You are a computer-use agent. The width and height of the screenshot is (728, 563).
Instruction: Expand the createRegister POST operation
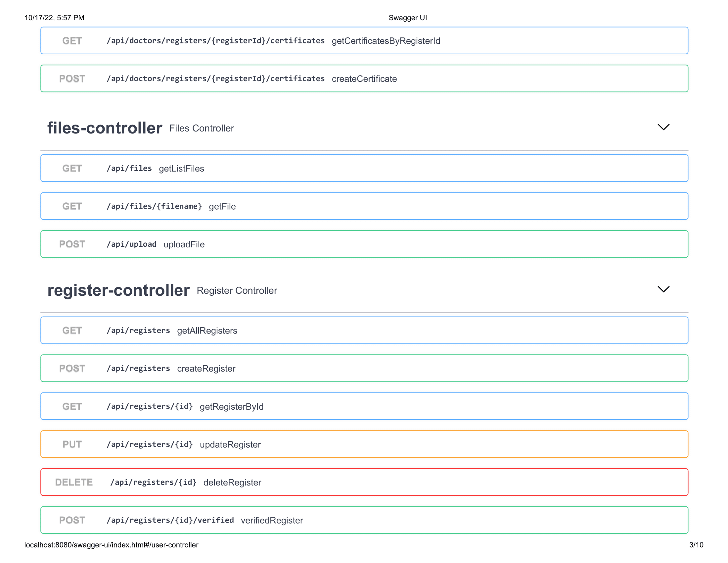[367, 368]
